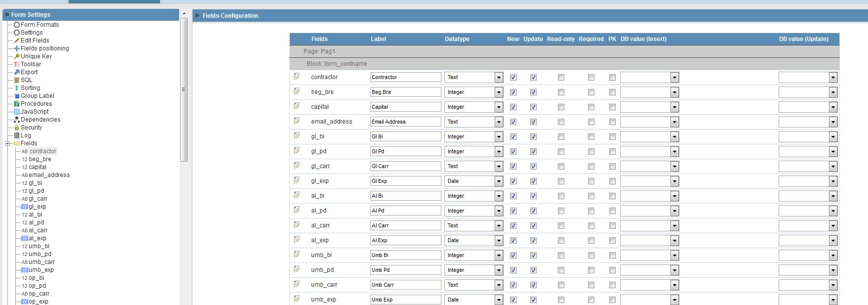Image resolution: width=868 pixels, height=305 pixels.
Task: Click edit icon for beg_bre row
Action: click(x=297, y=91)
